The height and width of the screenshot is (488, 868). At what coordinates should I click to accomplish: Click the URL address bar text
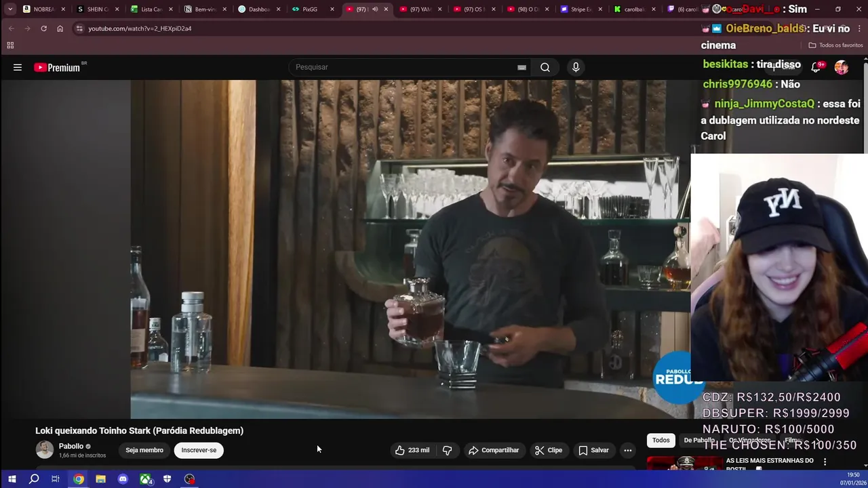(x=140, y=28)
